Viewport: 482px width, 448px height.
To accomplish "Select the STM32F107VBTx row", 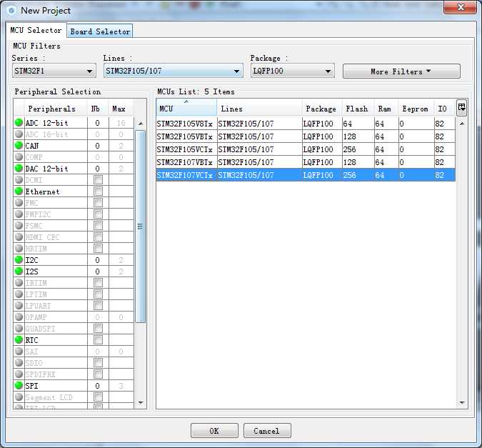I will 306,162.
